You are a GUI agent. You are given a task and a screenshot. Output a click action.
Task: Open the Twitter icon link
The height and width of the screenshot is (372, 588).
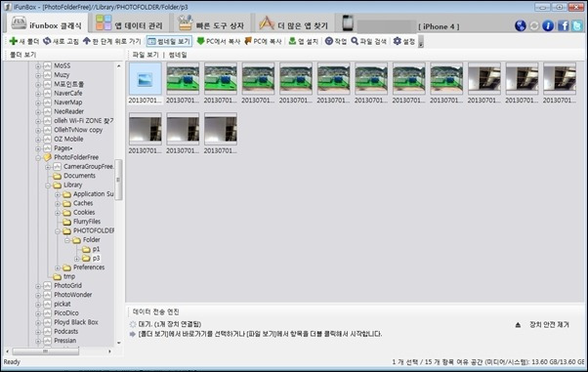[577, 25]
